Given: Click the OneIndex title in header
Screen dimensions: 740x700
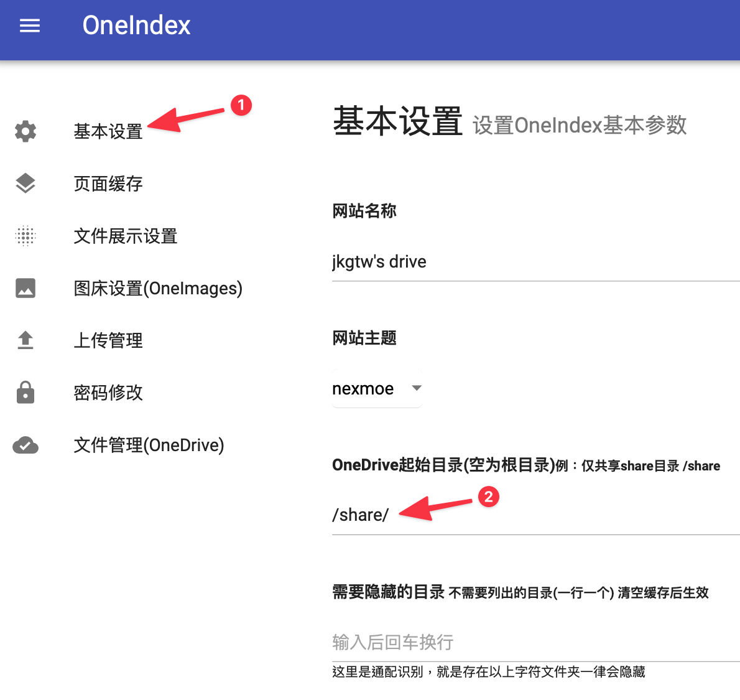Looking at the screenshot, I should point(136,26).
